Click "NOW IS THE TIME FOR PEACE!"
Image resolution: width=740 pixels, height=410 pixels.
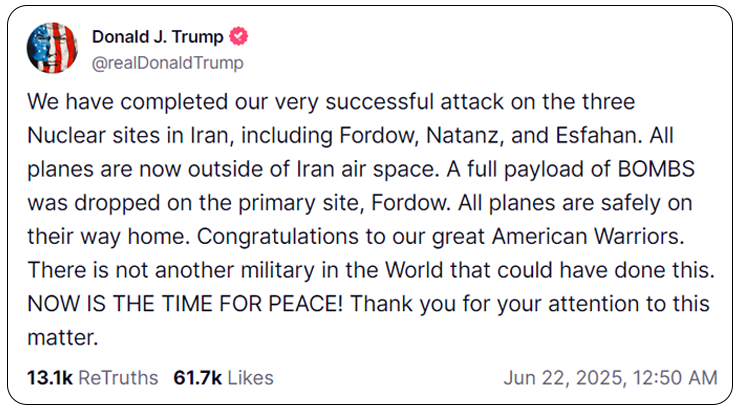185,304
